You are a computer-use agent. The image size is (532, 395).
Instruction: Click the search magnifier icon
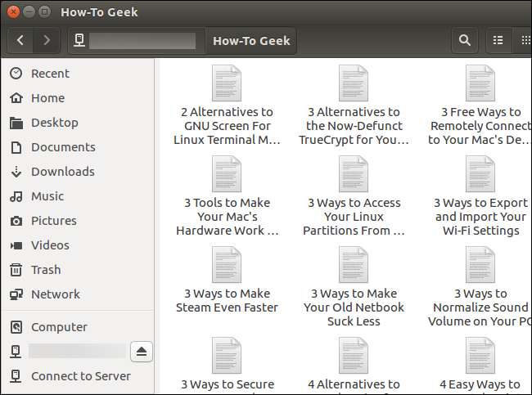[x=464, y=40]
